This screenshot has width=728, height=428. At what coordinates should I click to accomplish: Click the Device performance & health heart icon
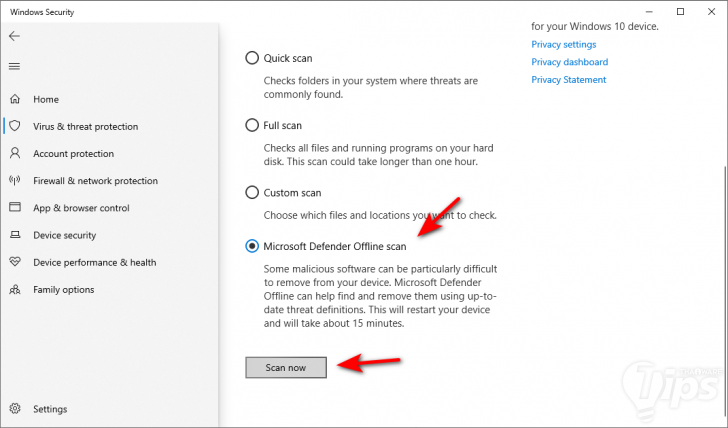point(14,262)
